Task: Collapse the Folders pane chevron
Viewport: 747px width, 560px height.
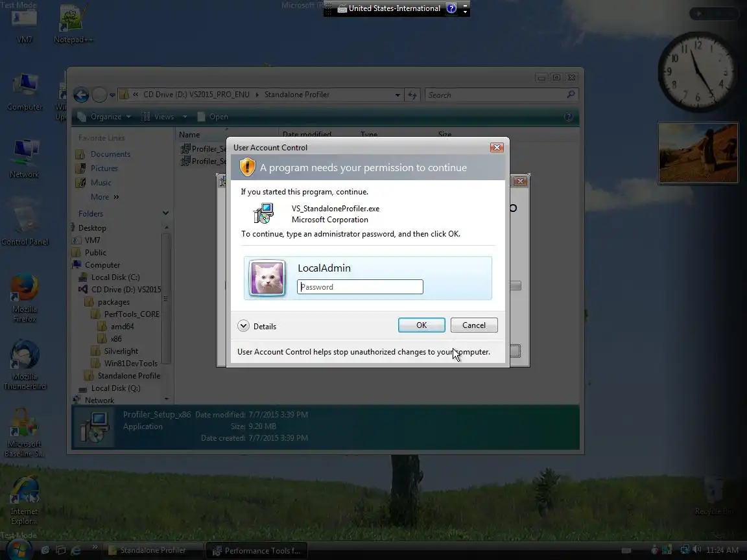Action: [165, 213]
